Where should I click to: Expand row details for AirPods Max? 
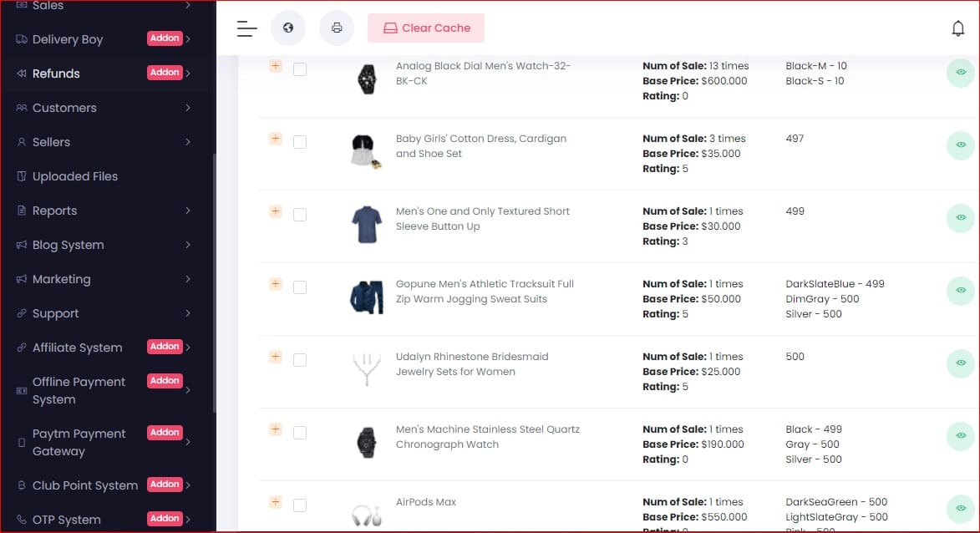[276, 502]
